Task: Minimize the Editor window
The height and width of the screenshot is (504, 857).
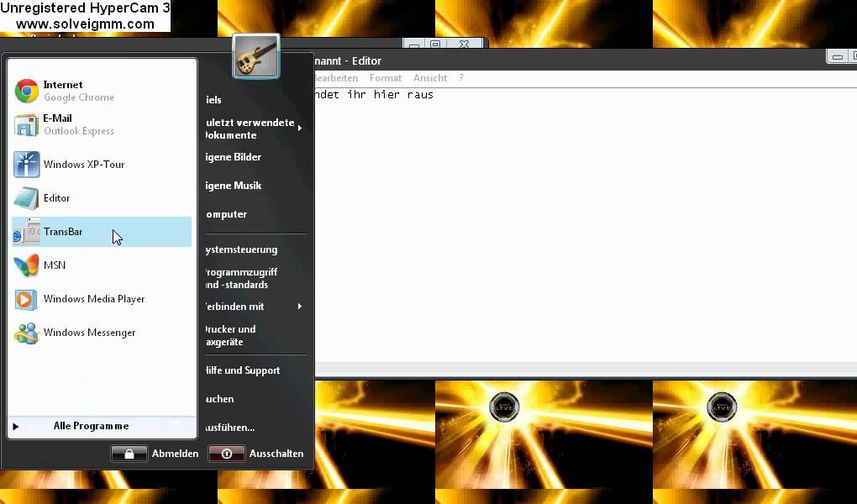Action: (837, 56)
